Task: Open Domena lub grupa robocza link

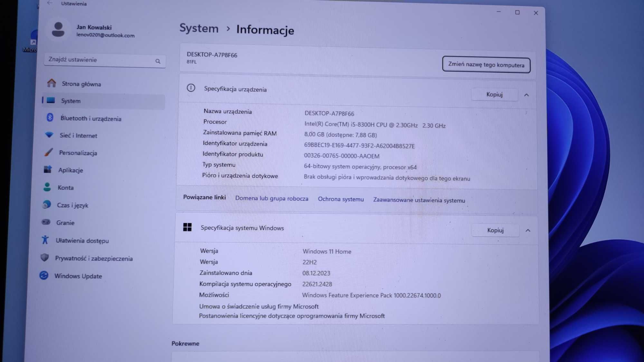Action: point(272,199)
